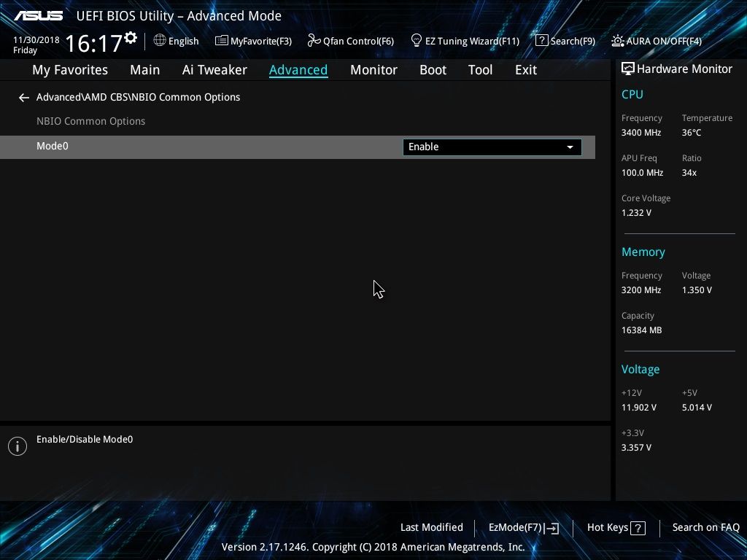Click the Memory section heading
The height and width of the screenshot is (560, 747).
tap(643, 252)
